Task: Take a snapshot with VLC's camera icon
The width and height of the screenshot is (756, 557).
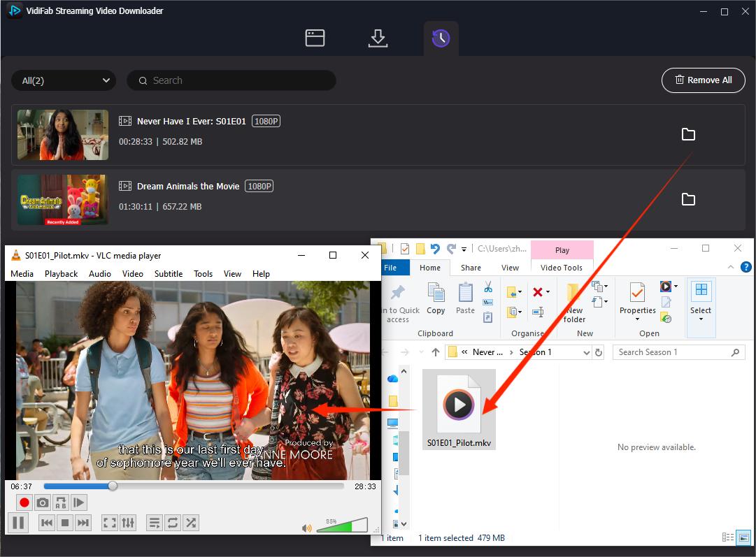Action: click(x=43, y=502)
